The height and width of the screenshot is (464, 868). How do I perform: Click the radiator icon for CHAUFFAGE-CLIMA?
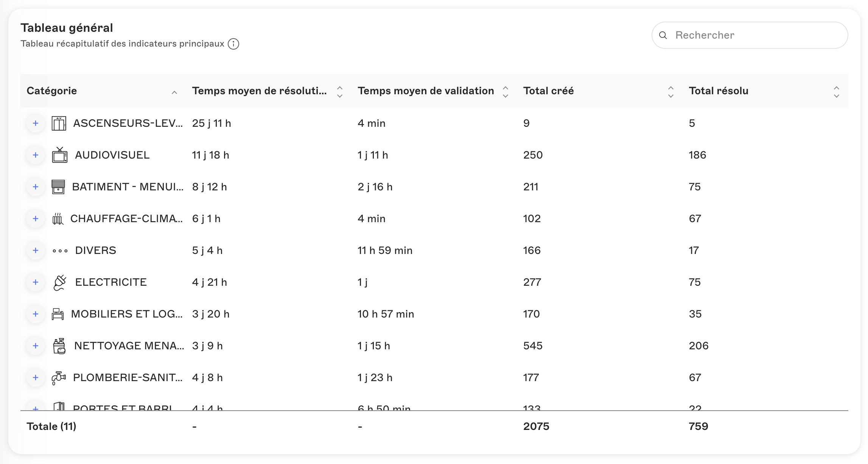pos(58,218)
